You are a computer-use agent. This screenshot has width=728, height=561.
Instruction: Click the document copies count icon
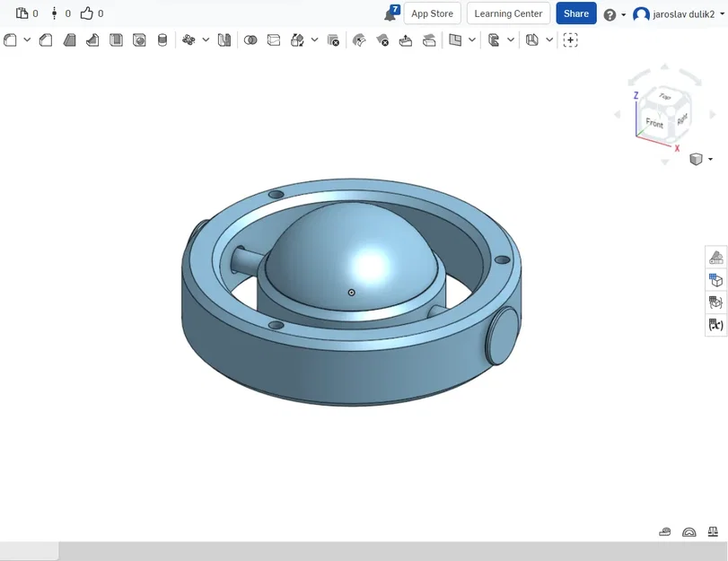tap(22, 13)
